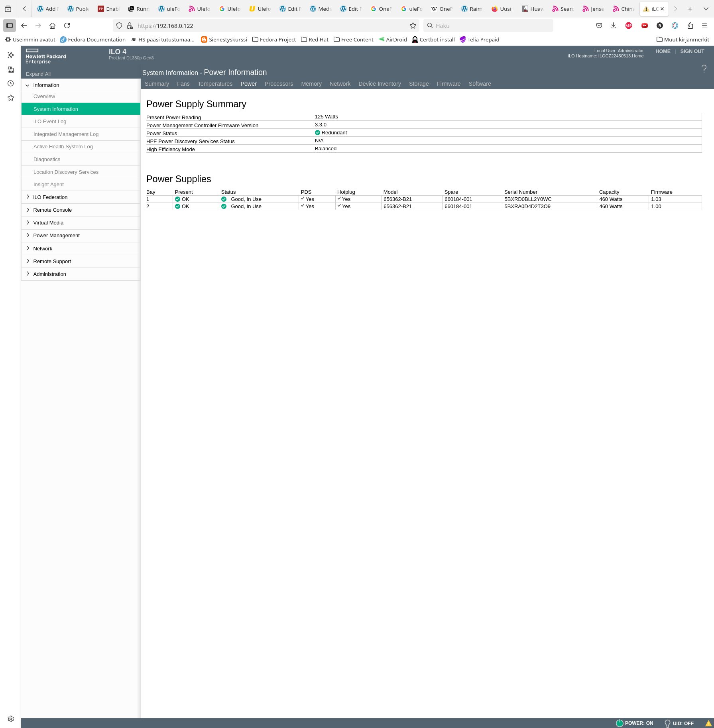This screenshot has width=714, height=728.
Task: Reload the page with refresh icon
Action: tap(67, 26)
